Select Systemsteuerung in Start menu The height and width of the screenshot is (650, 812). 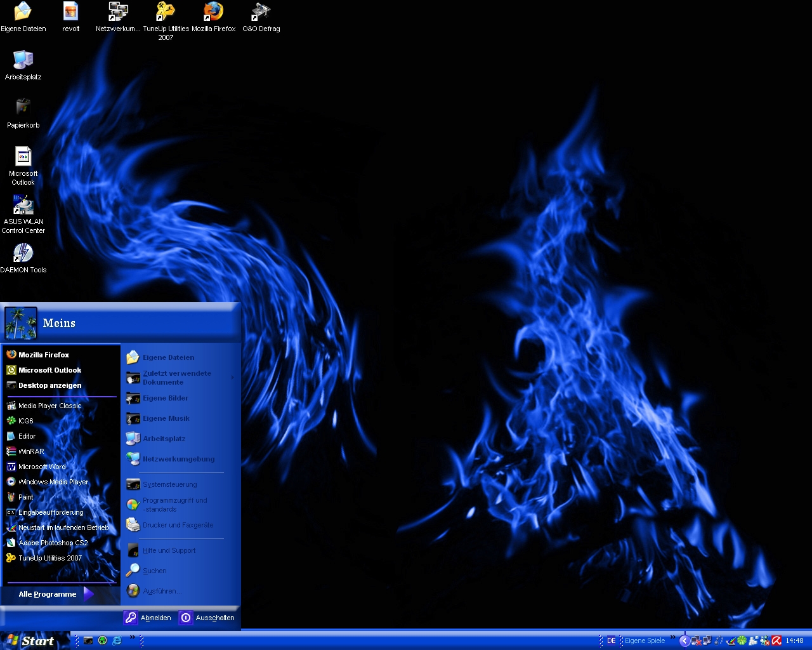(x=169, y=484)
